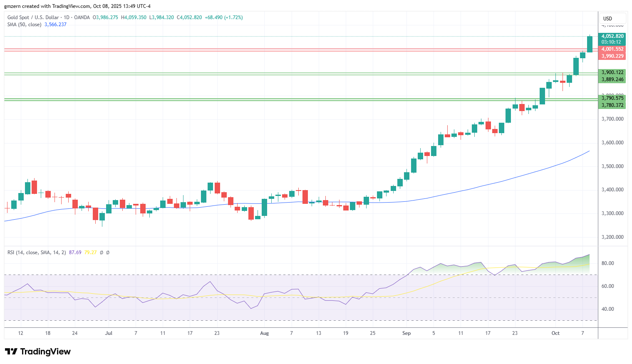632x364 pixels.
Task: Click the TradingView logo at the bottom
Action: [x=38, y=352]
